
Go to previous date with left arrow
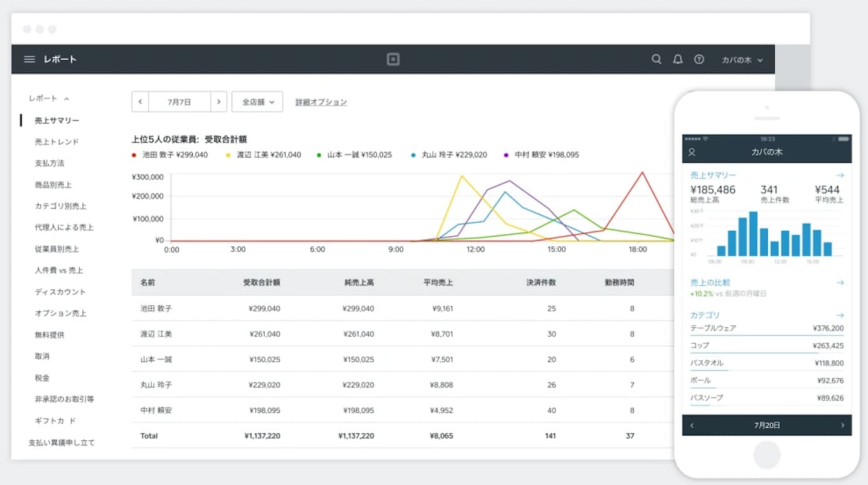tap(140, 101)
